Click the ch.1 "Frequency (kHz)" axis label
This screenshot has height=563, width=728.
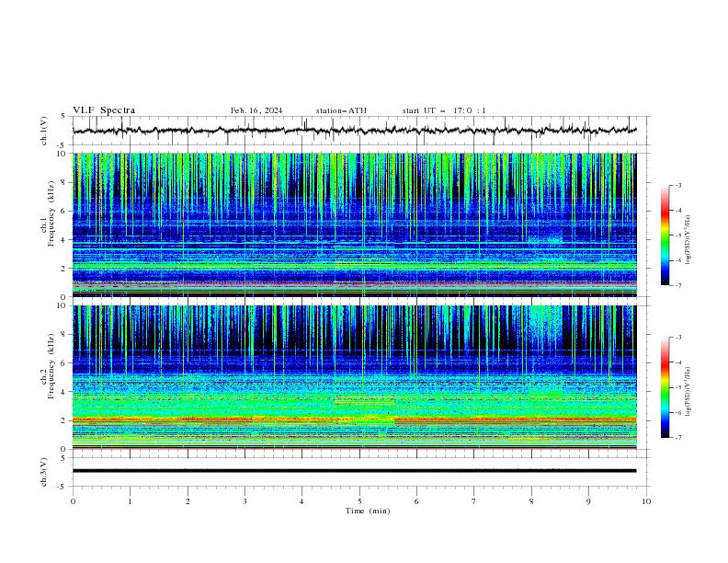pyautogui.click(x=51, y=213)
